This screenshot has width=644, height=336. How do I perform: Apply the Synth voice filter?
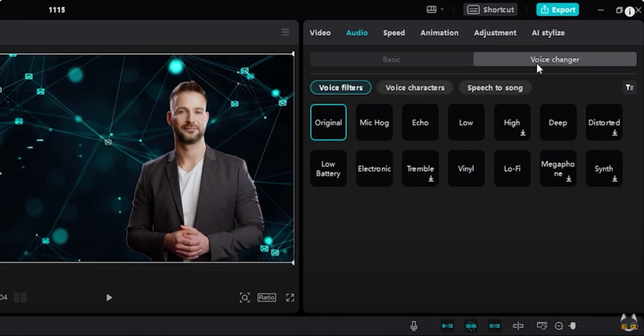[605, 168]
